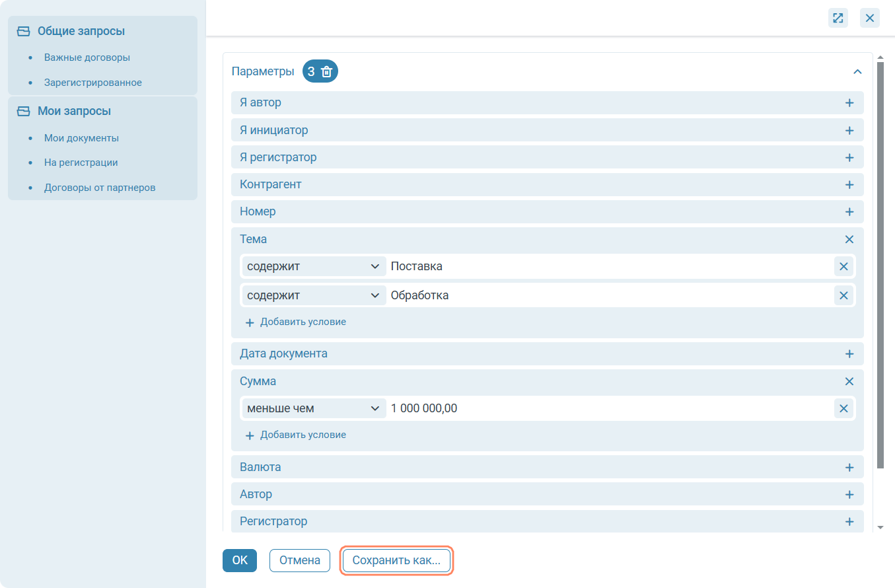This screenshot has width=895, height=588.
Task: Click 'Сохранить как...' button
Action: pos(396,560)
